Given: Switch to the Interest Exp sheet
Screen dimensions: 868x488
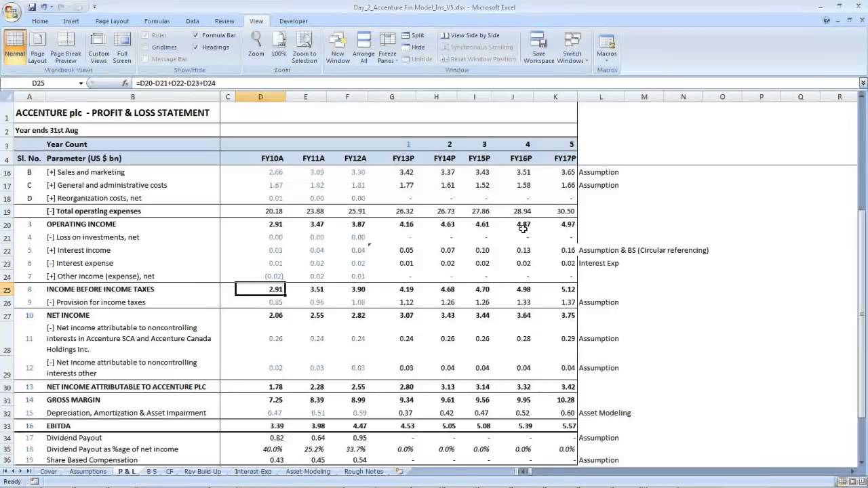Looking at the screenshot, I should click(253, 471).
